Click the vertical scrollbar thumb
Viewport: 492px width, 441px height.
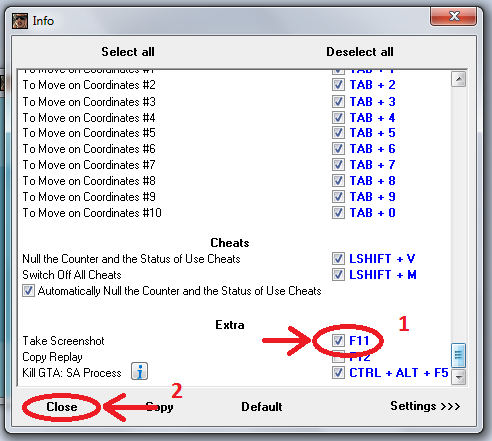click(459, 355)
